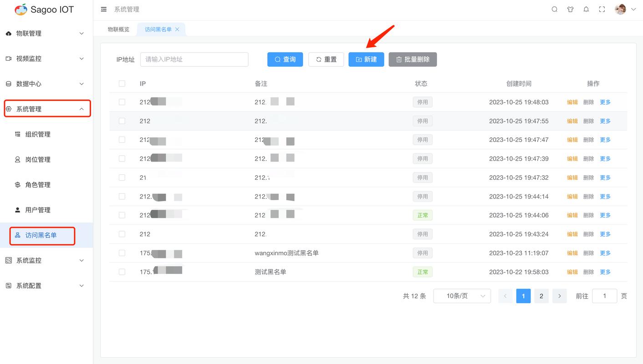Open the user profile avatar

point(620,9)
